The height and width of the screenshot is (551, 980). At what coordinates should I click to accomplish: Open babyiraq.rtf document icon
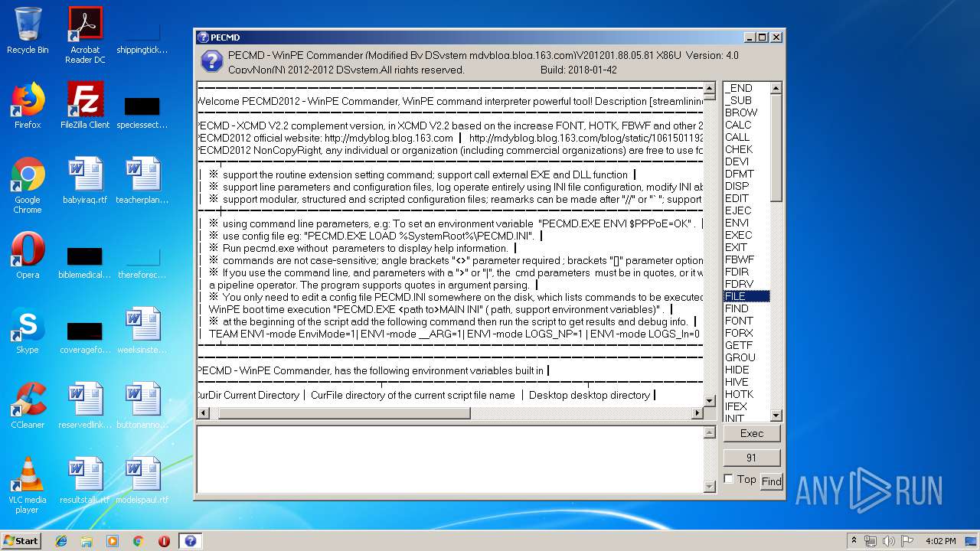(85, 181)
